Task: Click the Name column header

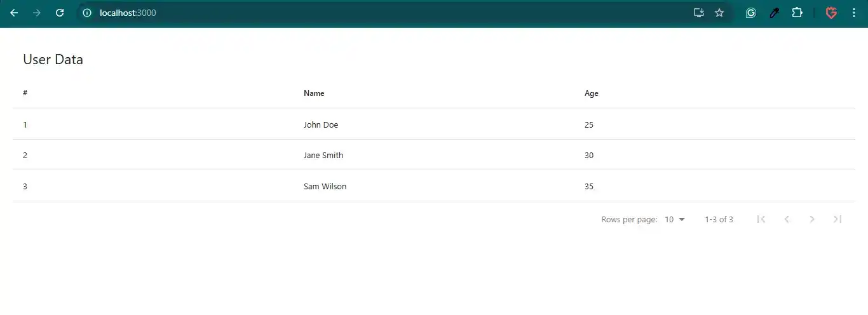Action: (314, 93)
